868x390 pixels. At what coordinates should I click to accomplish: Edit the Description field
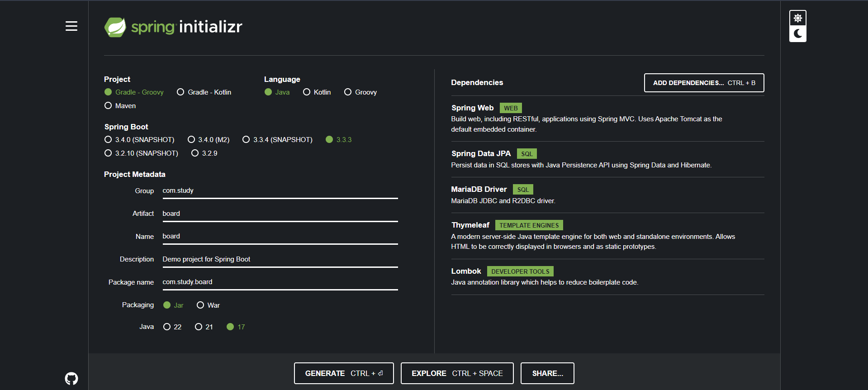pos(280,259)
